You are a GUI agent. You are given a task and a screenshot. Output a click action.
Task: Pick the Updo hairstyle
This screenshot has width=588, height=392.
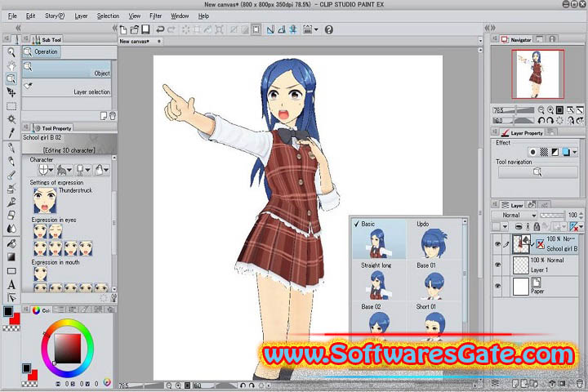pyautogui.click(x=434, y=239)
